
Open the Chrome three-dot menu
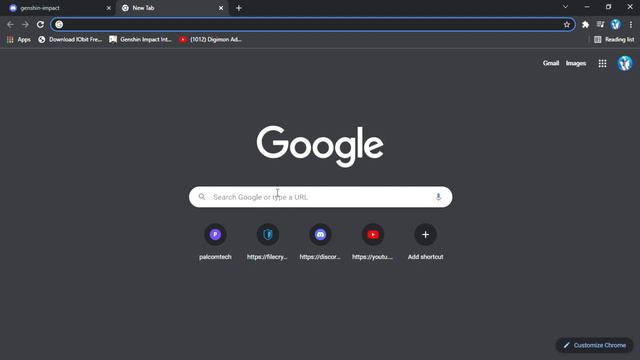(x=631, y=24)
